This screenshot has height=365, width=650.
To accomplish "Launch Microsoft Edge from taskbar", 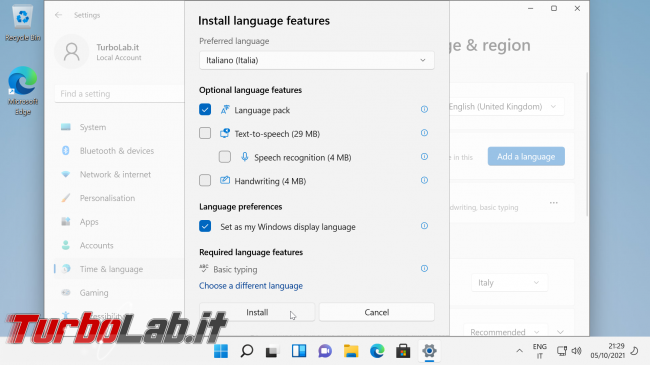I will (x=377, y=351).
